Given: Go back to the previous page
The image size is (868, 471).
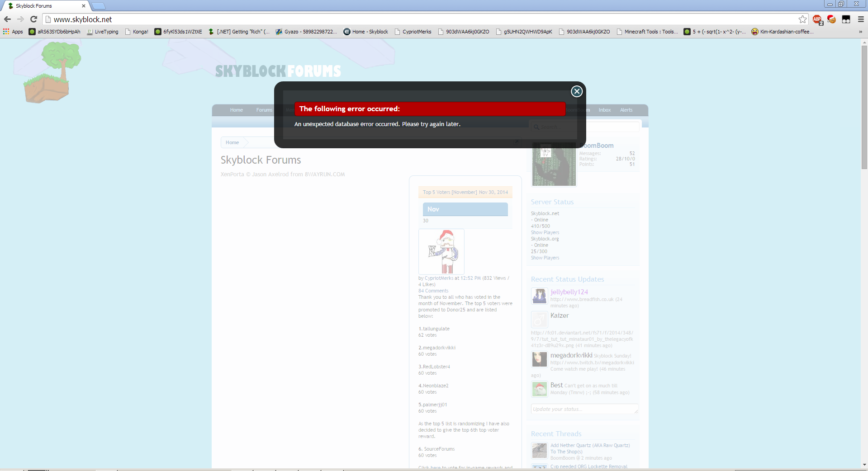Looking at the screenshot, I should (x=7, y=19).
